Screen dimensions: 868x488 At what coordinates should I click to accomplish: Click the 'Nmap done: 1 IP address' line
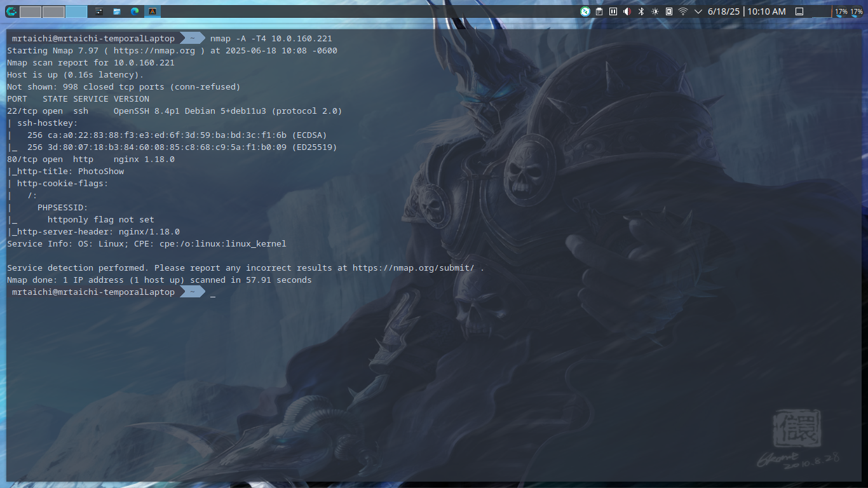159,280
